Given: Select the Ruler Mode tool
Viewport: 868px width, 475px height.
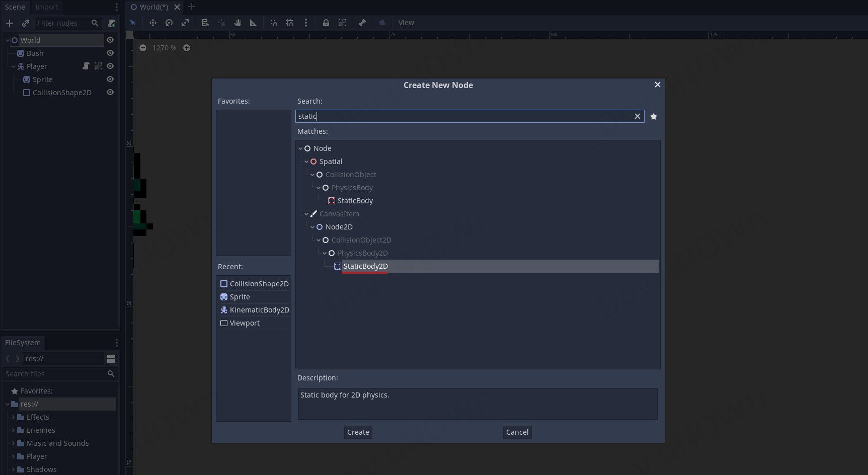Looking at the screenshot, I should [254, 23].
